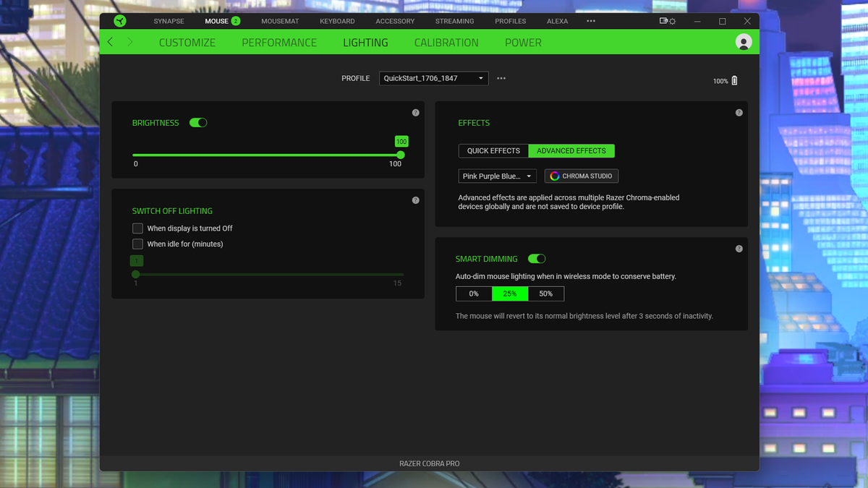Click the 100% battery percentage text

(720, 81)
